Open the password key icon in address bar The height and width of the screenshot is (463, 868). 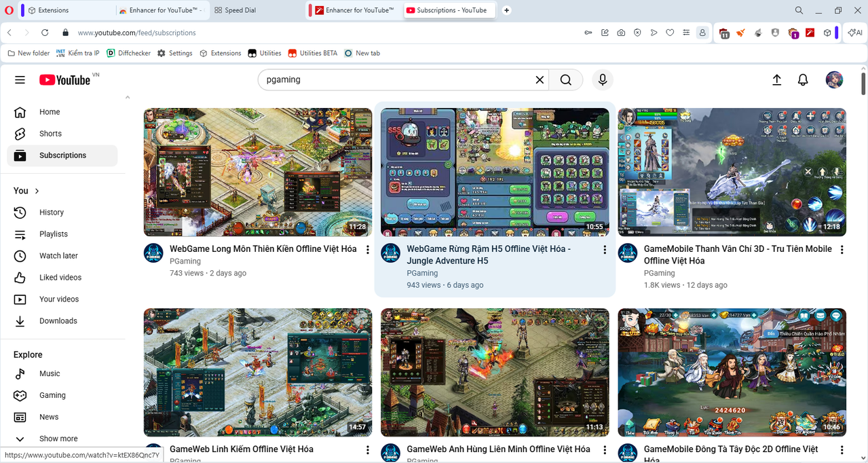pos(588,33)
